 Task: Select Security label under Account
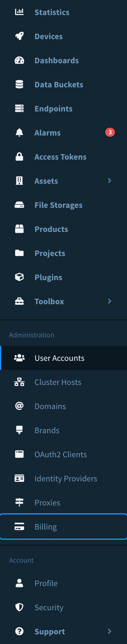pos(49,608)
